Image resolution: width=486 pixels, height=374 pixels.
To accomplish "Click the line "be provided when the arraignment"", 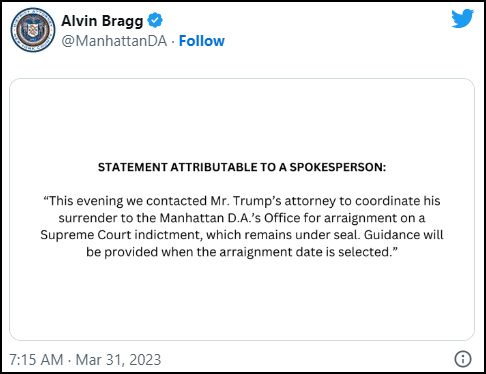I will coord(242,252).
